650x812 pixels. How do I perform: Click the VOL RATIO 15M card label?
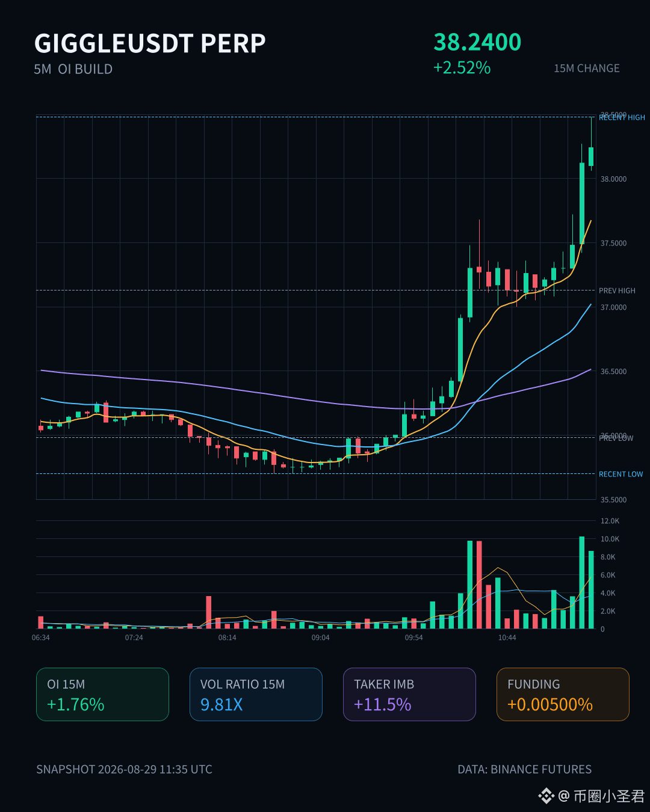pyautogui.click(x=243, y=684)
